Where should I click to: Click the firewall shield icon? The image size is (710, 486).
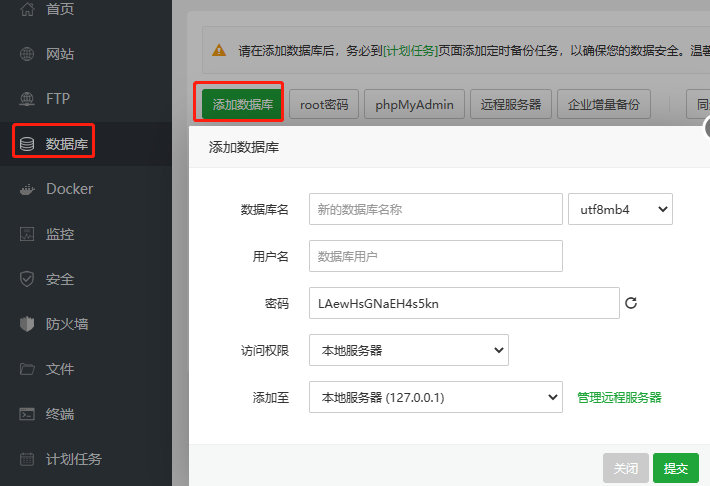27,324
